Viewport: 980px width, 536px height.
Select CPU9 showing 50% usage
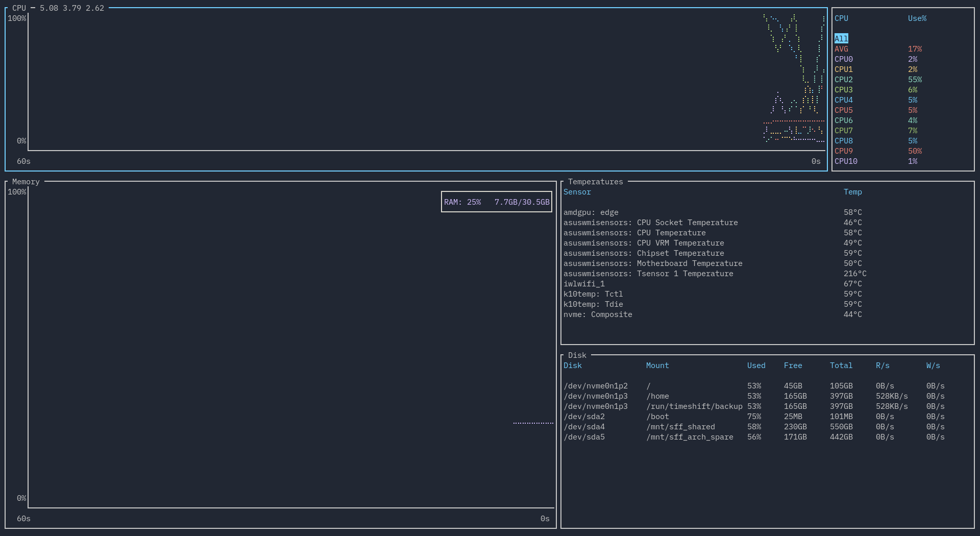click(843, 151)
